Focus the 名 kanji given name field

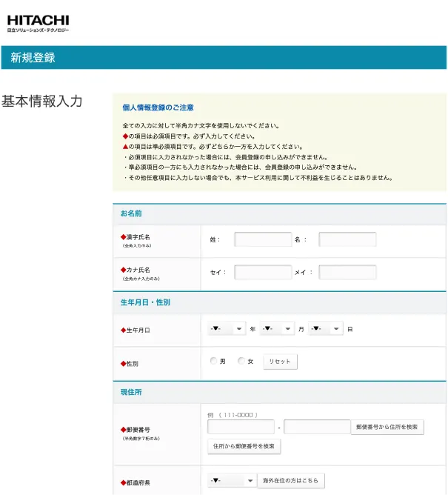tap(347, 239)
